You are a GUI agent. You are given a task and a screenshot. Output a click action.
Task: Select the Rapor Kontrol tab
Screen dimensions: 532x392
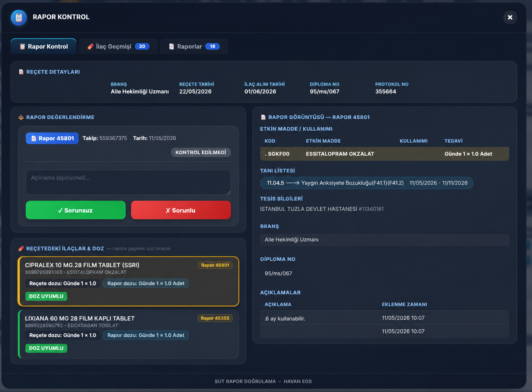pyautogui.click(x=44, y=46)
